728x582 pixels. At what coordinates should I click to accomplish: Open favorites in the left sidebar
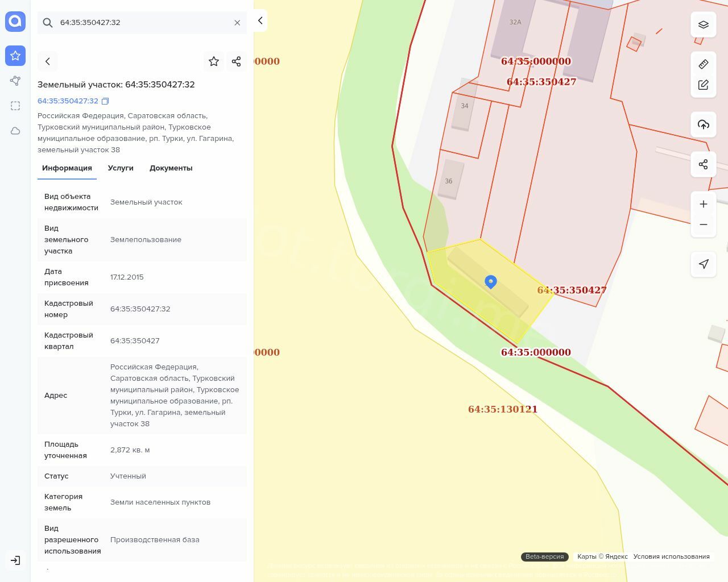(15, 56)
